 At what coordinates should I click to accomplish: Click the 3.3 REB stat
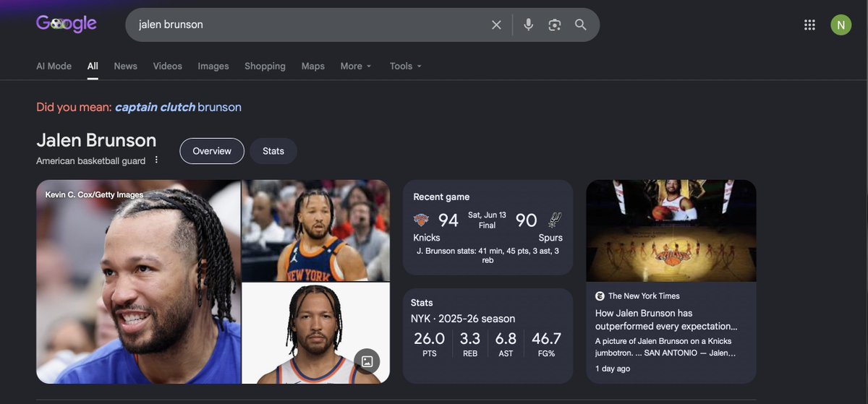point(470,343)
